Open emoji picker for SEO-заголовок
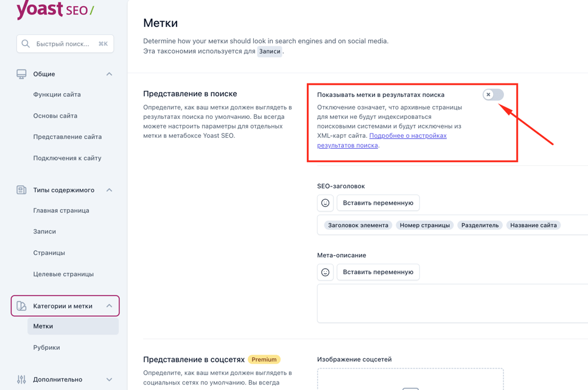 tap(325, 203)
